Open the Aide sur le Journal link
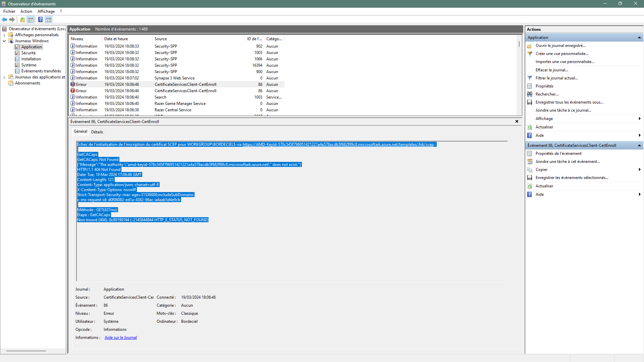Screen dimensions: 644x362 pos(121,338)
